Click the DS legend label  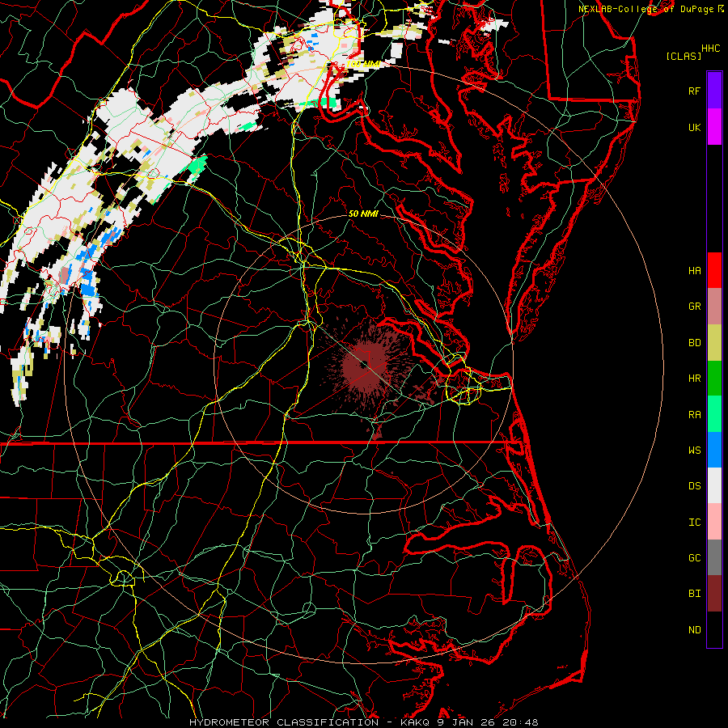695,485
